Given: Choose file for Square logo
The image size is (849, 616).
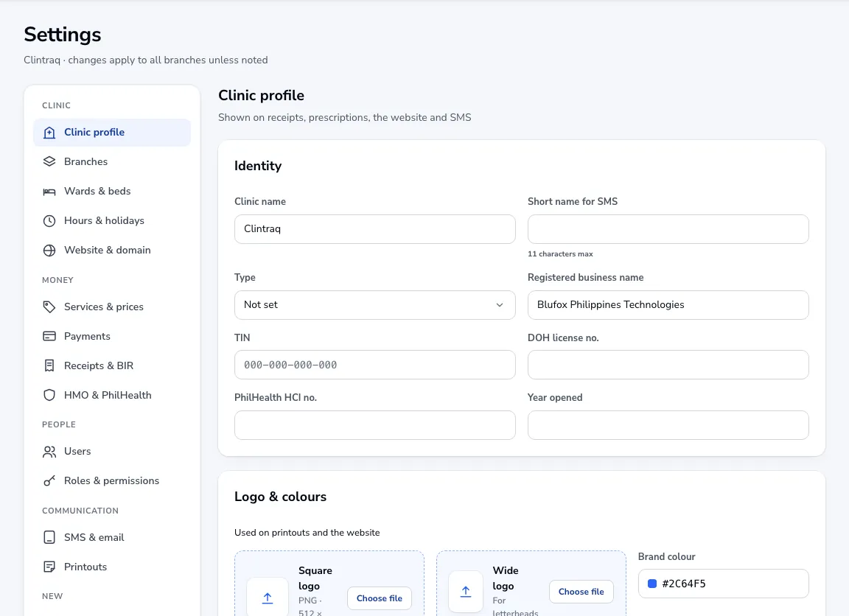Looking at the screenshot, I should (379, 598).
